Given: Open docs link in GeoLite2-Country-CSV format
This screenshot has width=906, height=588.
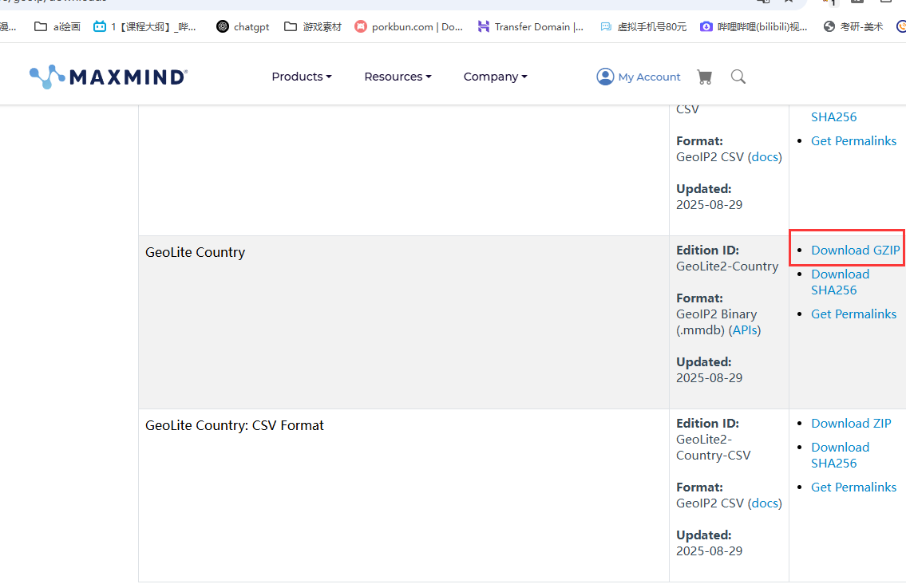Looking at the screenshot, I should click(765, 503).
